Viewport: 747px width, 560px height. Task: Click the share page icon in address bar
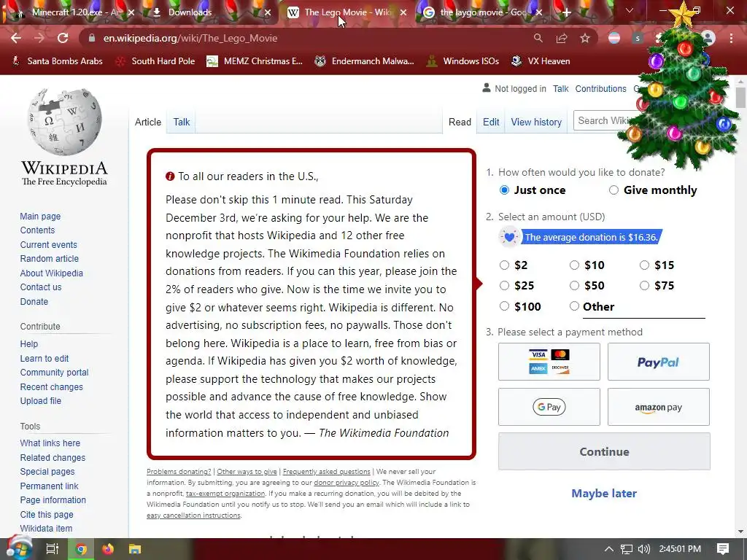562,38
